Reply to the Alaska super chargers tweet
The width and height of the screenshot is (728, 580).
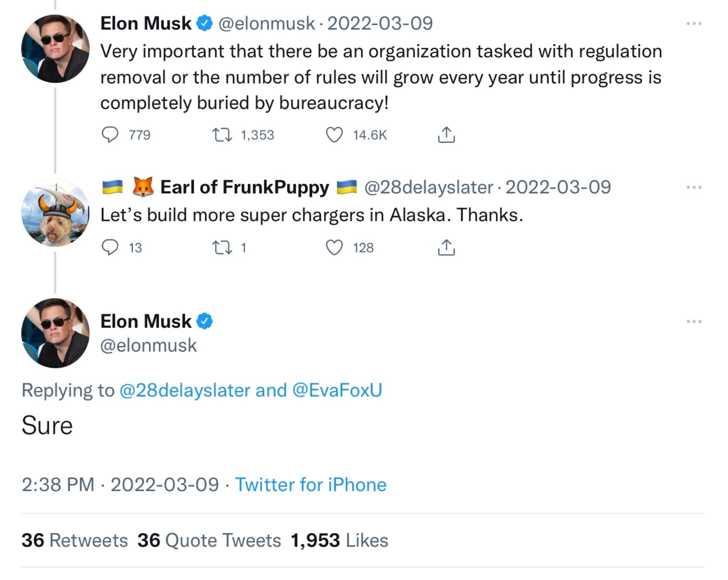coord(110,248)
